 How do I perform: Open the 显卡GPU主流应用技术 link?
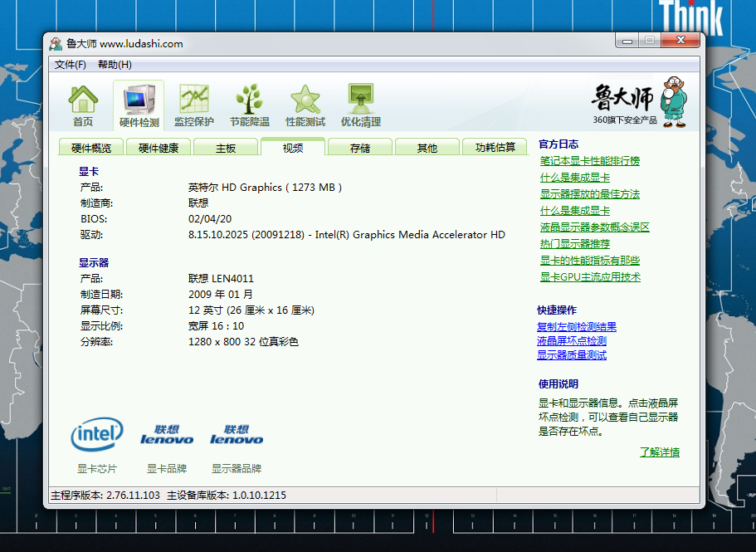click(590, 277)
